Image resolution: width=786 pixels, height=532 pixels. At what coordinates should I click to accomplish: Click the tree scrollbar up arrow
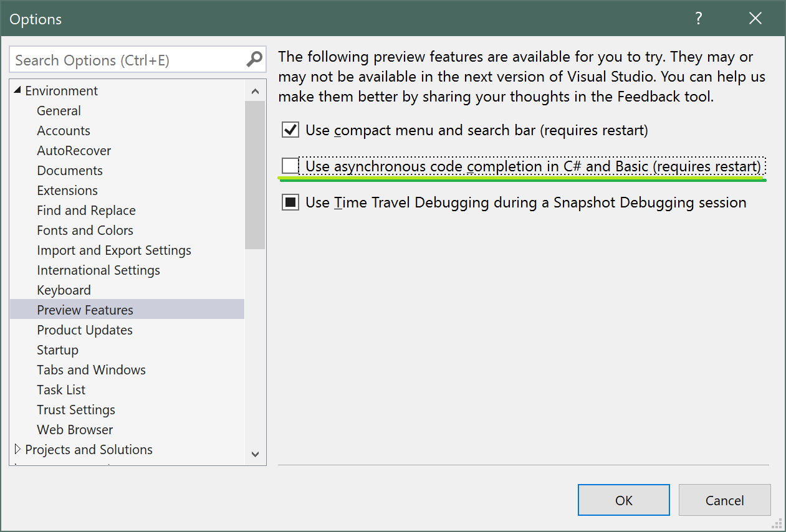255,91
